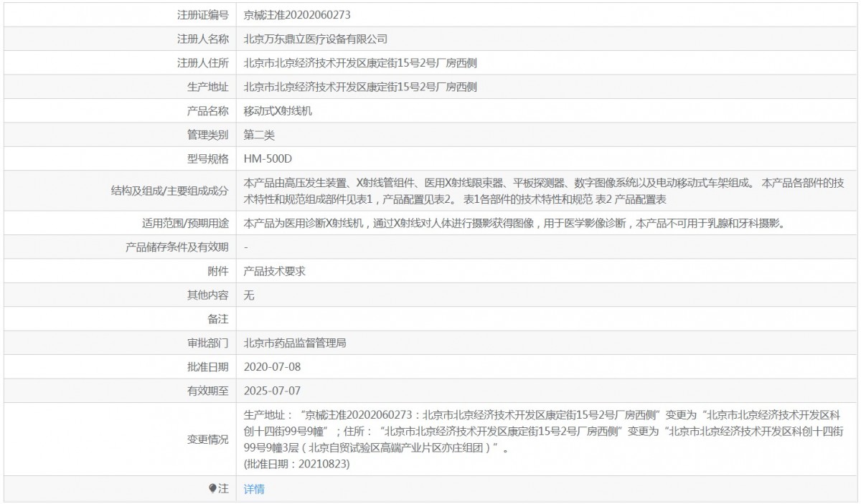Click the 生产地址 address value

point(361,87)
